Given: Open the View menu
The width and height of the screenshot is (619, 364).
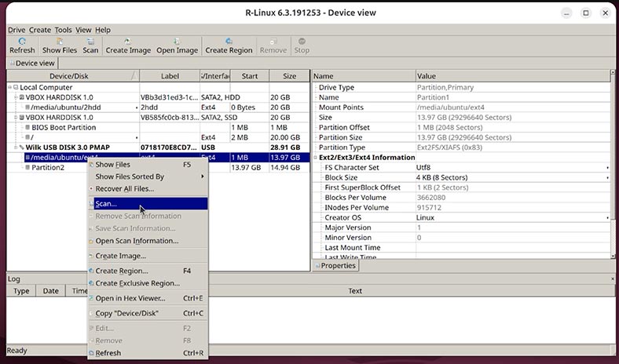Looking at the screenshot, I should click(x=83, y=30).
